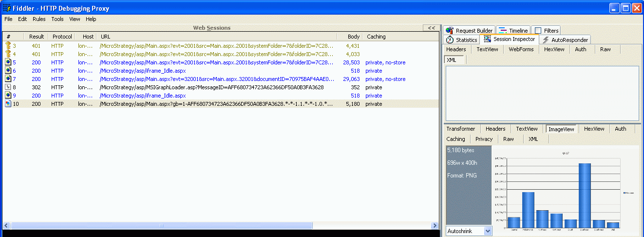Select the response Auth tab
Viewport: 644px width, 237px height.
620,129
